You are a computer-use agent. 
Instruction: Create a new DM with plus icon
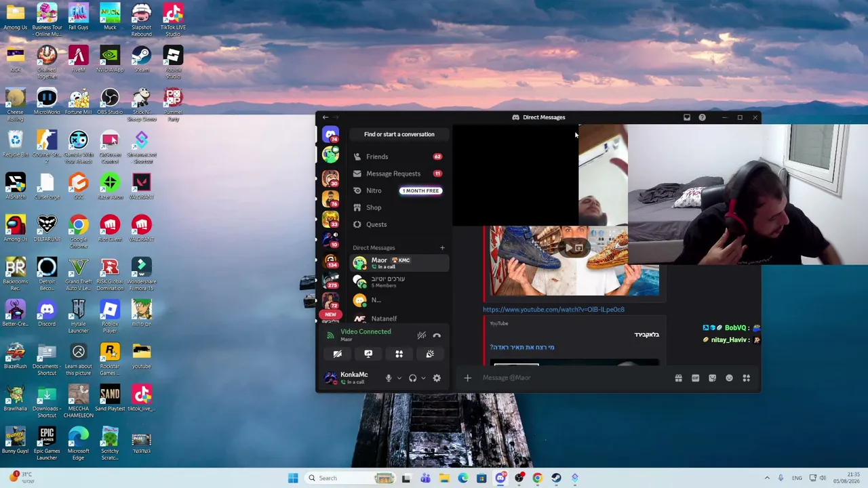(x=442, y=247)
